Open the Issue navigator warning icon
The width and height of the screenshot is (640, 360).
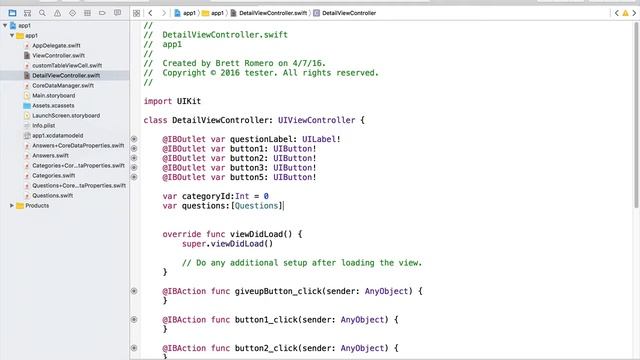(57, 13)
